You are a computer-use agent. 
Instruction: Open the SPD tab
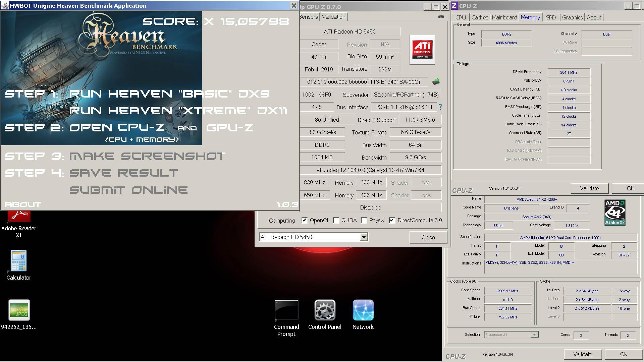[551, 17]
